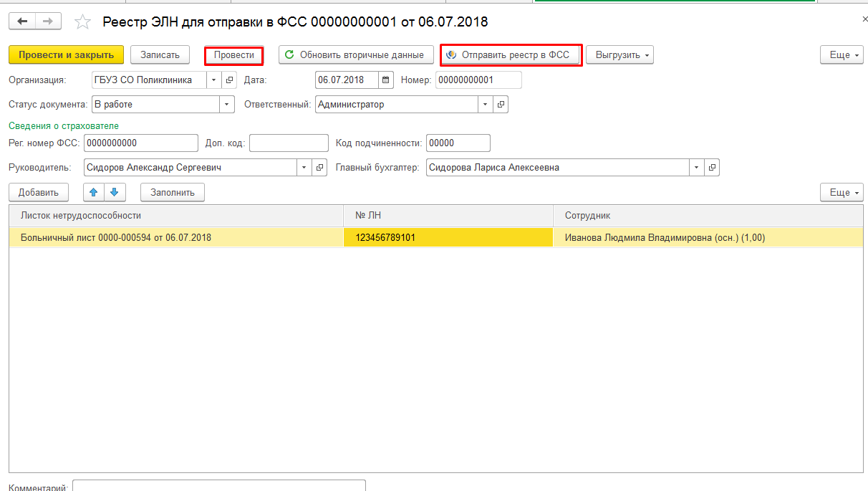Screen dimensions: 868x491
Task: Open the table's Еще menu
Action: tap(841, 192)
